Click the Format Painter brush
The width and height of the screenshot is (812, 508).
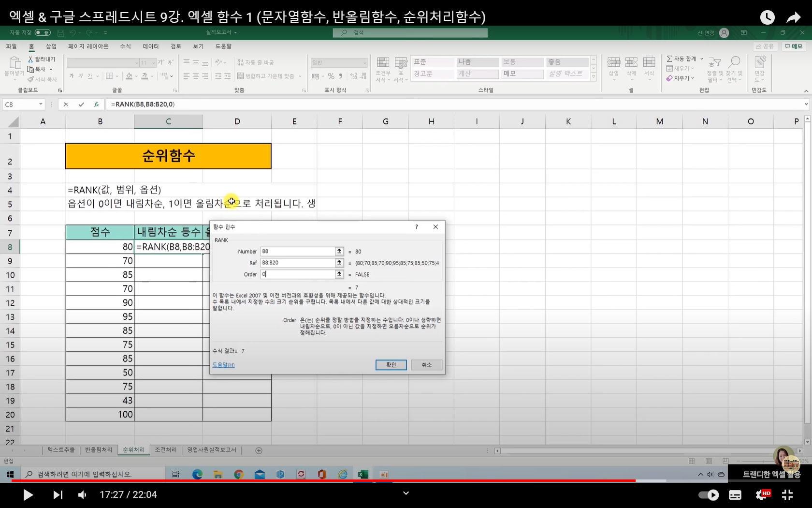30,79
